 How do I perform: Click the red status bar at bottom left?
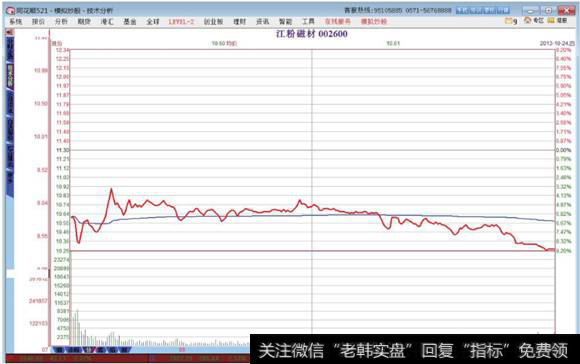128,358
